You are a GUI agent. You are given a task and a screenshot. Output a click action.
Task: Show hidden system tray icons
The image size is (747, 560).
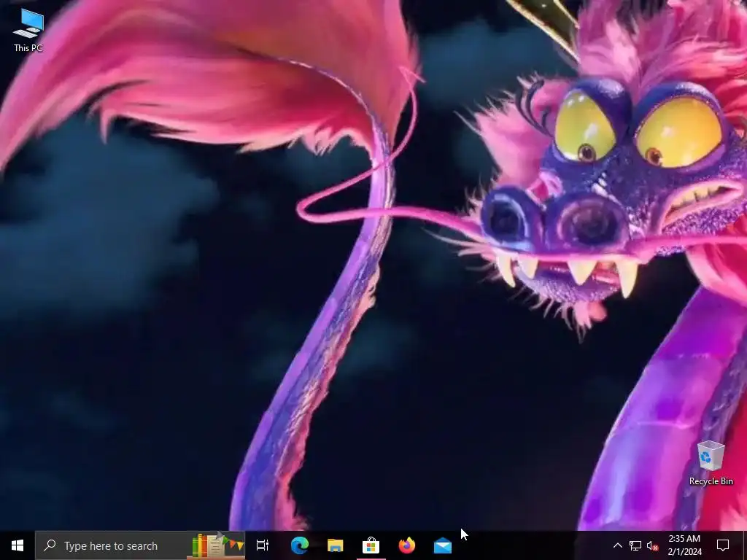tap(617, 545)
